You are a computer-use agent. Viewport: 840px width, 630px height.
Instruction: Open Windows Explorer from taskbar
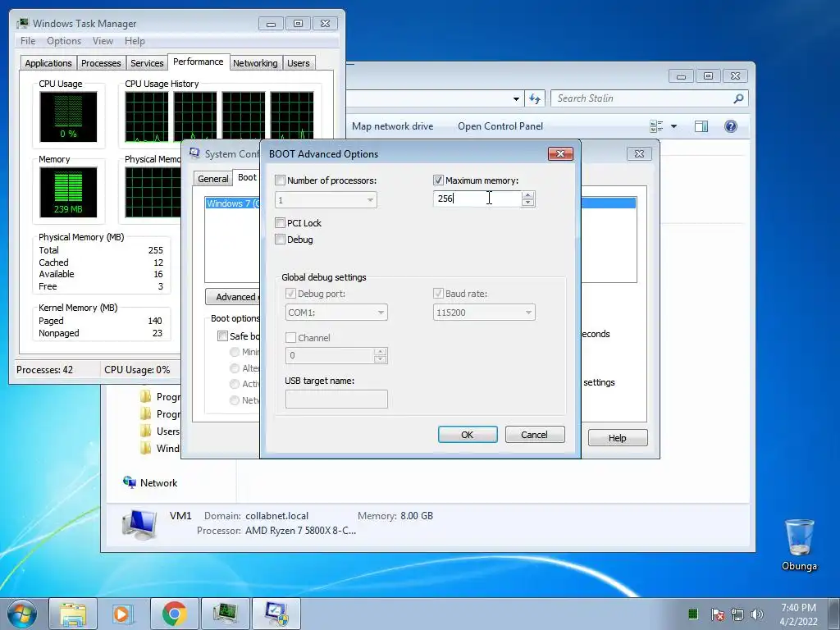(x=73, y=614)
